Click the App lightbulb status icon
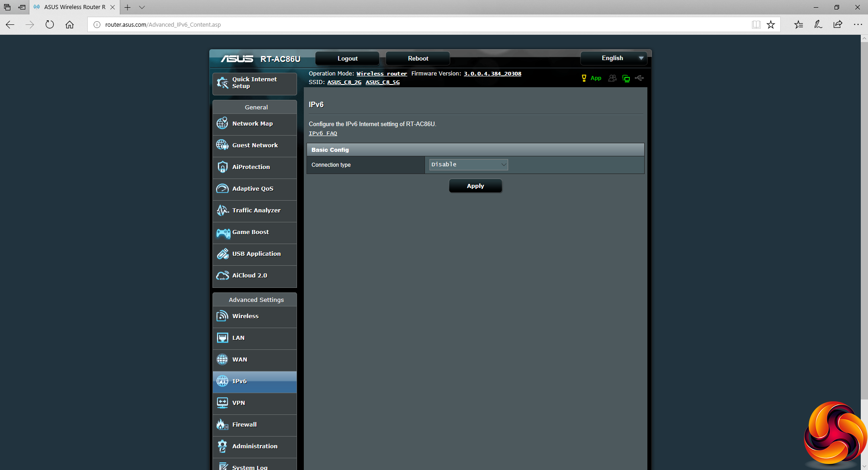This screenshot has width=868, height=470. click(584, 78)
